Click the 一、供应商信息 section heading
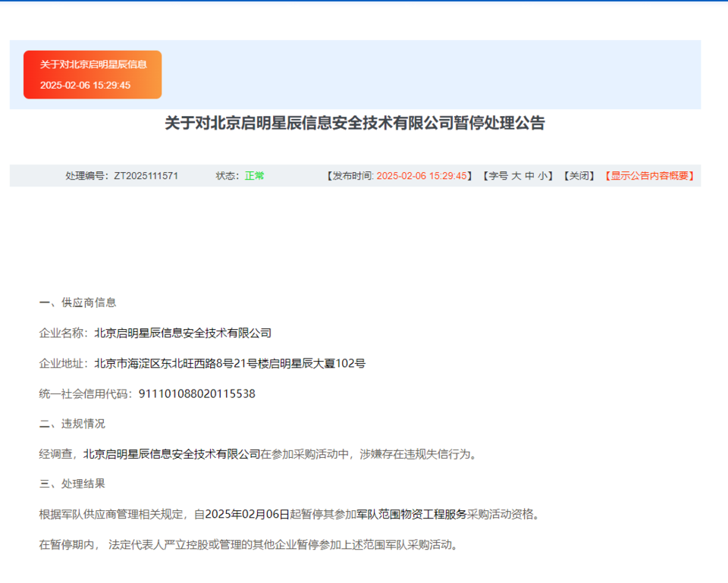This screenshot has height=583, width=728. tap(77, 302)
